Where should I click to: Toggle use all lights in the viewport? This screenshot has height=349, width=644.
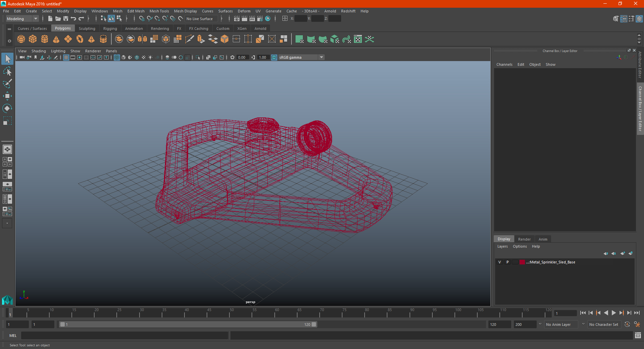(x=150, y=57)
